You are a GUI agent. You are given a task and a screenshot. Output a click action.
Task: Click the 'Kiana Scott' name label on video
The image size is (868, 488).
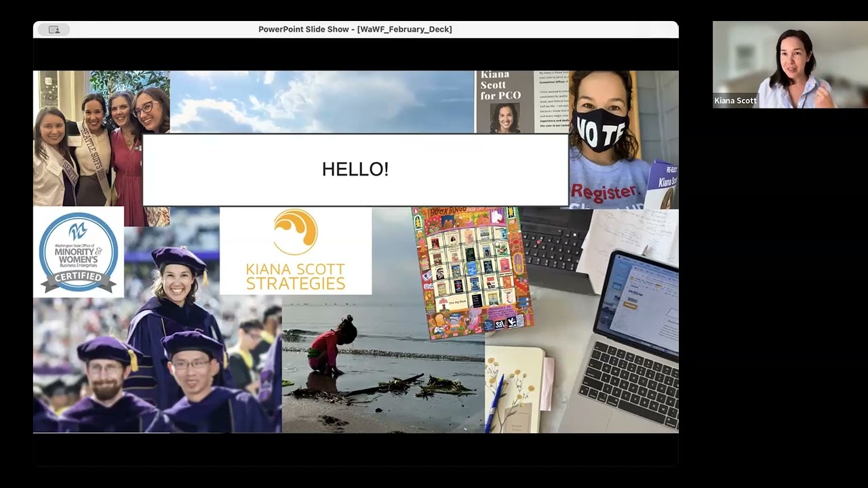pos(735,100)
